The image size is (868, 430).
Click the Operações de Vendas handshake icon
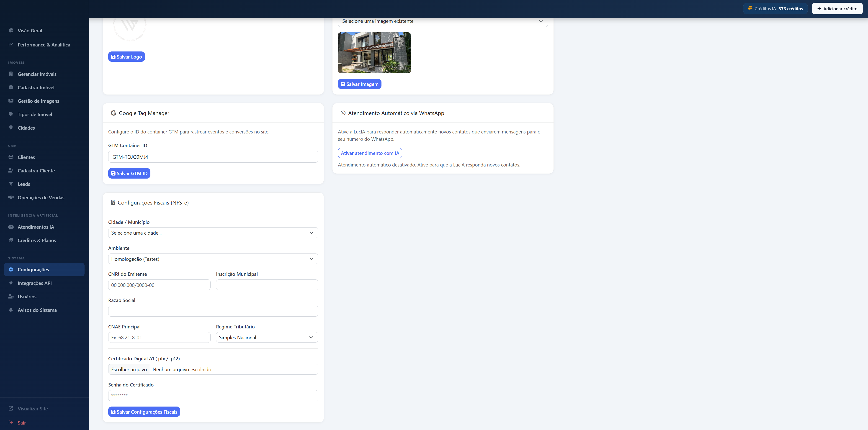(x=11, y=197)
